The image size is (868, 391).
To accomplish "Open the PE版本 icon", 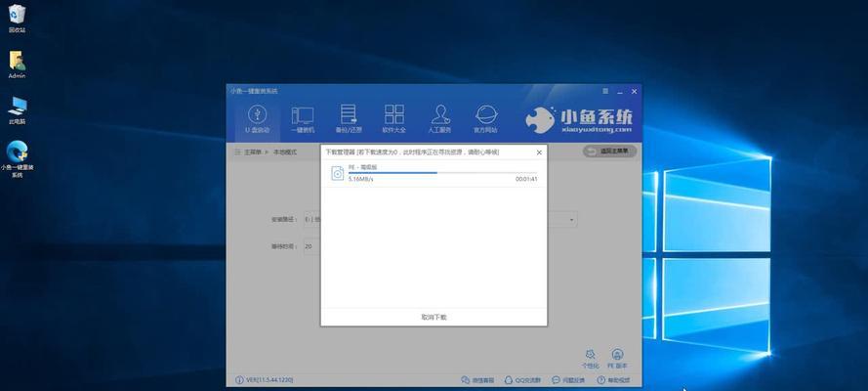I will pos(617,355).
